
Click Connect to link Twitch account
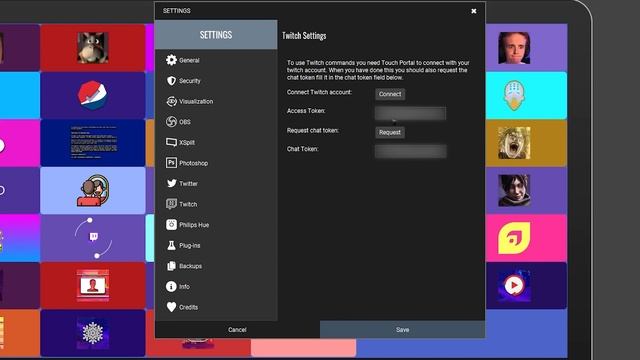tap(390, 94)
